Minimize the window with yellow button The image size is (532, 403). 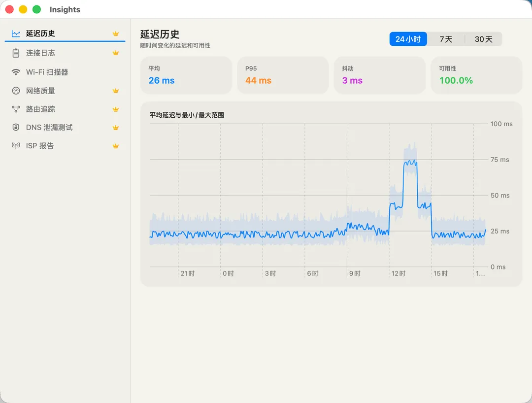[23, 9]
